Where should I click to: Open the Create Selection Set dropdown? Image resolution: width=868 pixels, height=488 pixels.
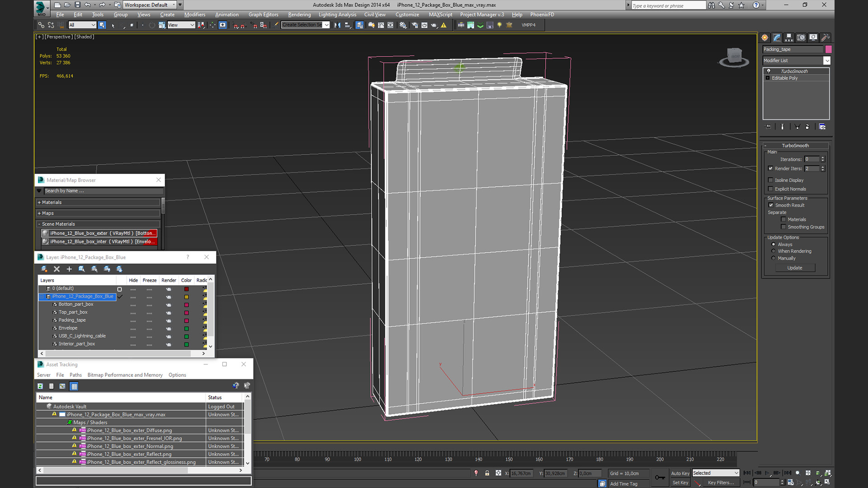[x=305, y=25]
